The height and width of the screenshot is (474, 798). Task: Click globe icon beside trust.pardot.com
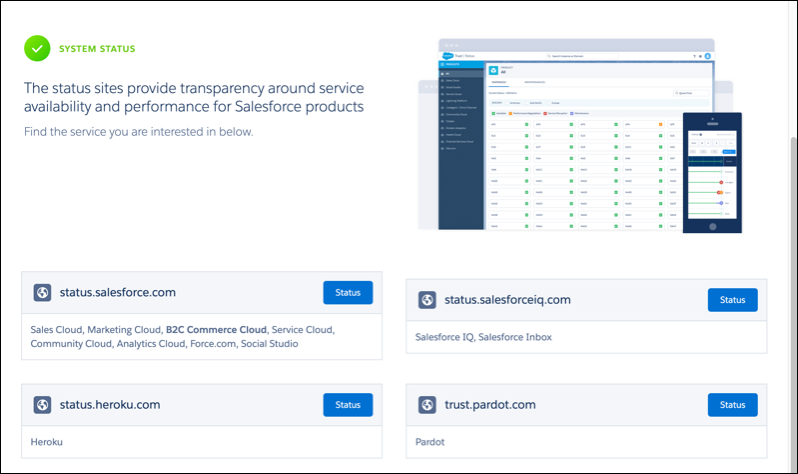[x=427, y=405]
